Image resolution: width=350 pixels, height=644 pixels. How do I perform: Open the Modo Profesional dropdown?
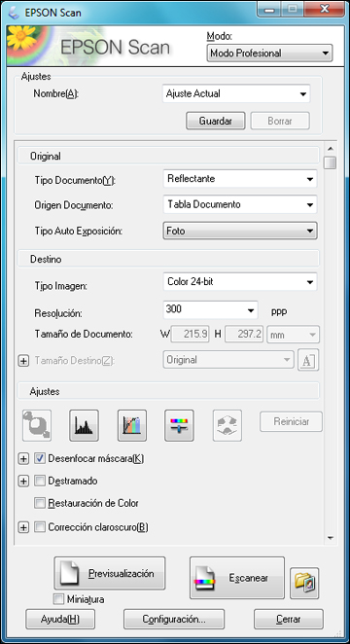pyautogui.click(x=269, y=53)
